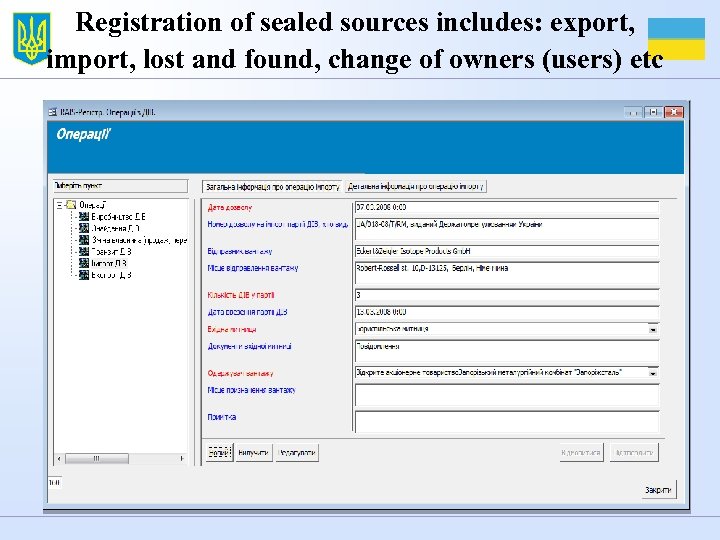Click the license documents field
Image resolution: width=720 pixels, height=540 pixels.
pyautogui.click(x=507, y=351)
